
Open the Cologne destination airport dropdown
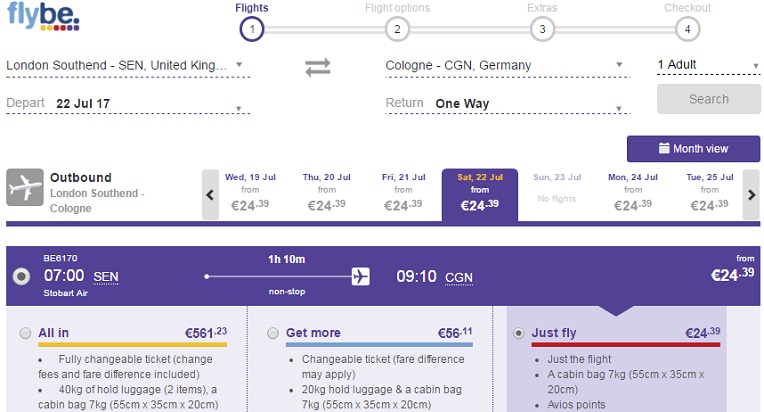point(507,66)
